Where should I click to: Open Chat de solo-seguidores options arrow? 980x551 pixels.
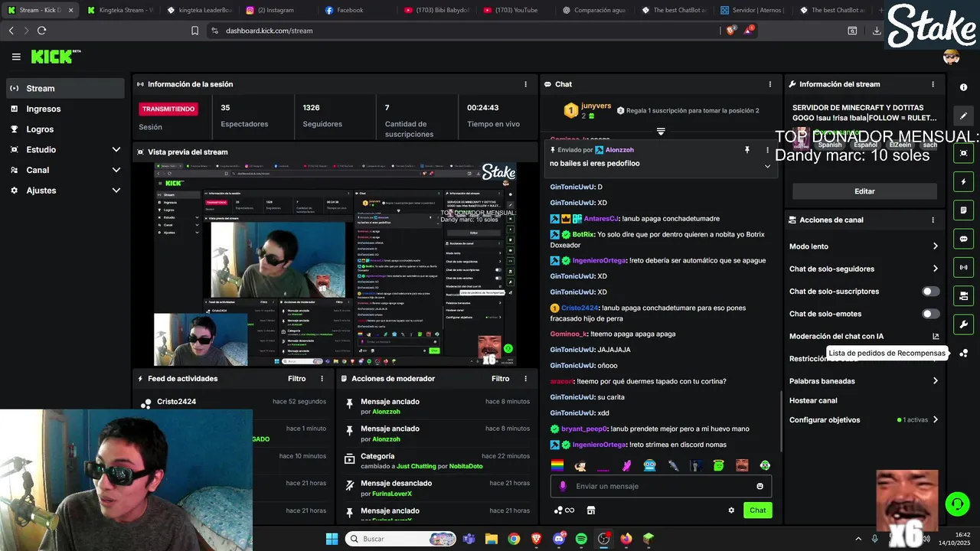pos(935,269)
